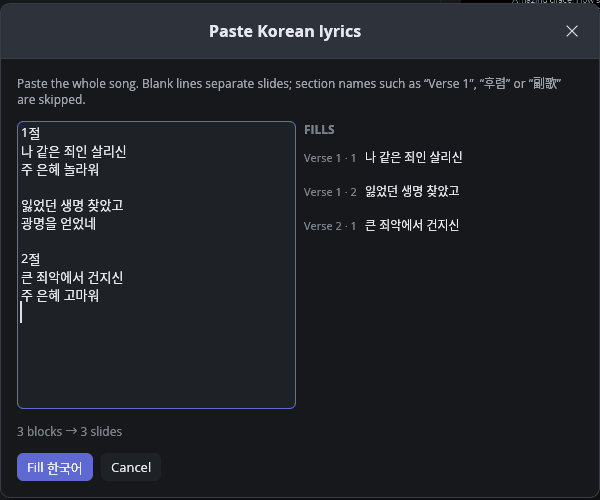Viewport: 600px width, 500px height.
Task: Select the Verse 1 · 2 fill row
Action: coord(382,192)
